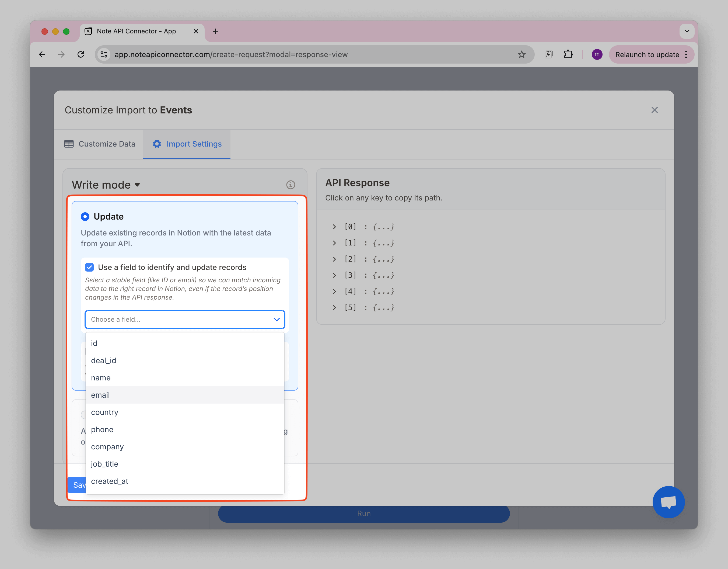Click the Write mode info icon
728x569 pixels.
point(290,185)
